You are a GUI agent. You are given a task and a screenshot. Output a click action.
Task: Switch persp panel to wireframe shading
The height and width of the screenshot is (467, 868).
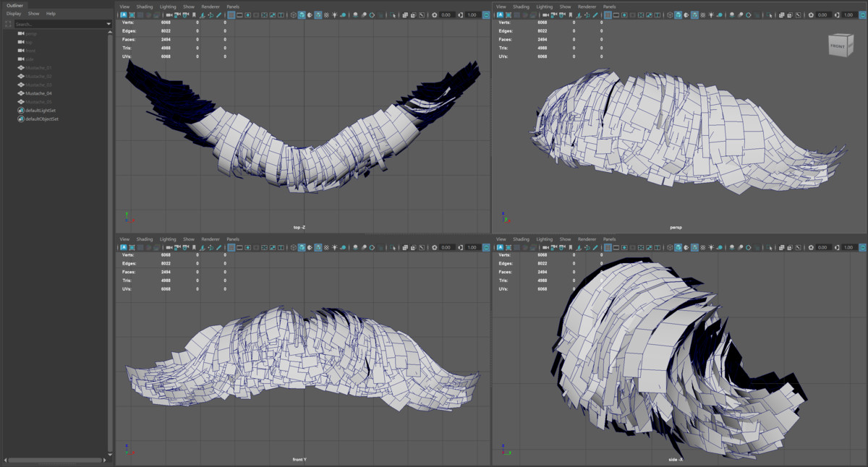click(x=670, y=14)
